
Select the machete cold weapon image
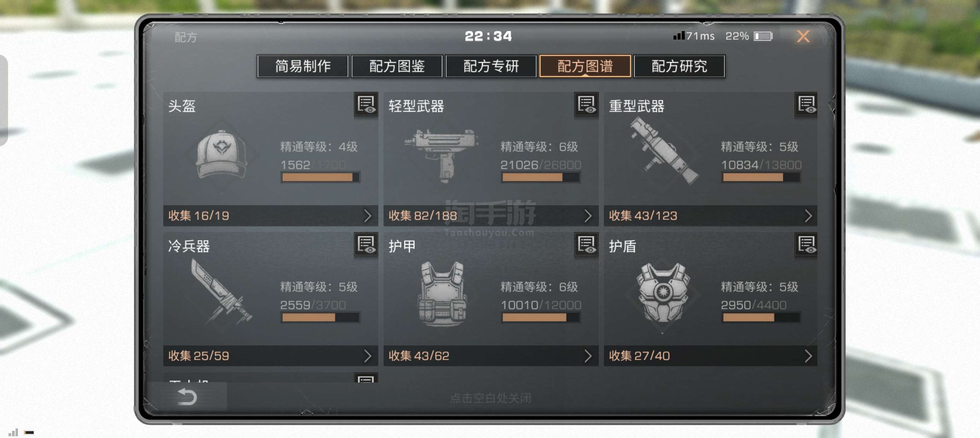click(221, 292)
